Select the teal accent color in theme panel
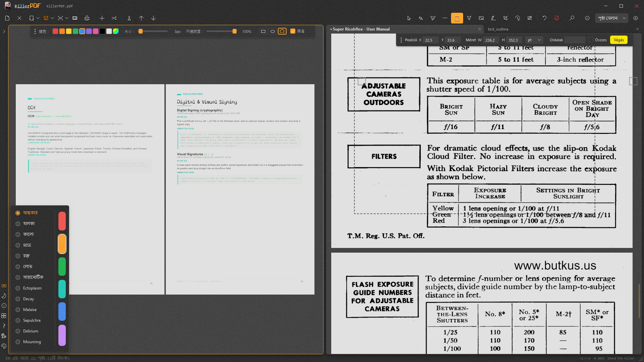The width and height of the screenshot is (644, 362). tap(62, 289)
